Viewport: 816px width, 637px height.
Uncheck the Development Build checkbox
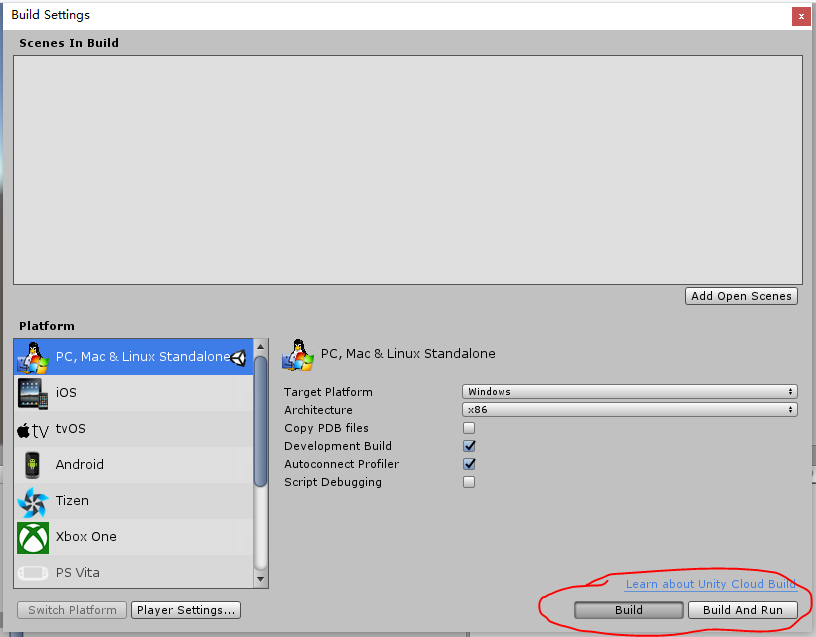click(x=469, y=446)
